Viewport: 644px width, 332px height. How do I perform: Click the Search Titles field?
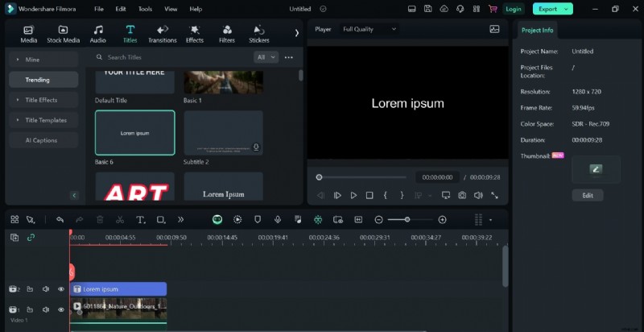(x=172, y=57)
